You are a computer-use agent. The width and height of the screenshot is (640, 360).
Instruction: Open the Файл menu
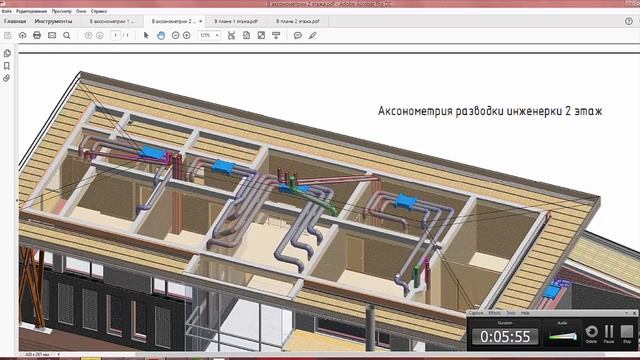coord(6,11)
